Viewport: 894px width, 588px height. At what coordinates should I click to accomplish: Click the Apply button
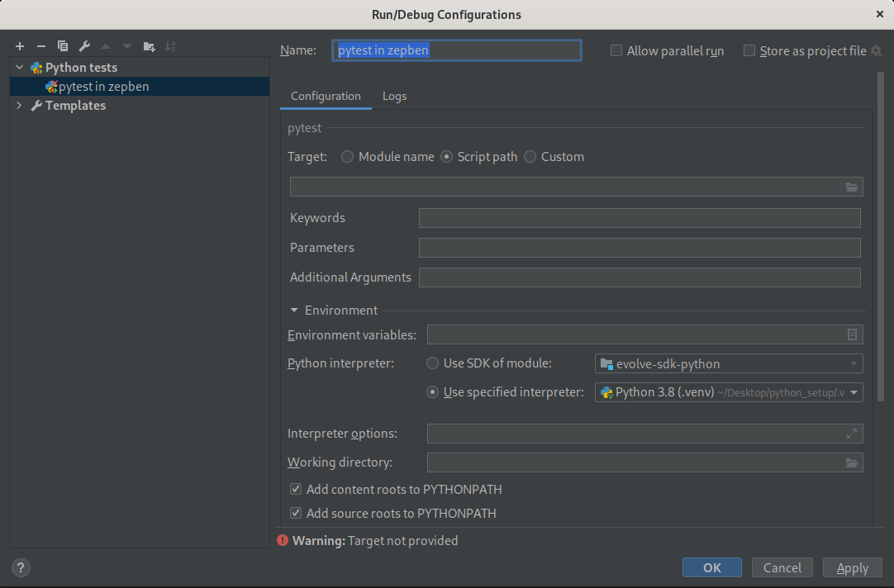pyautogui.click(x=852, y=567)
